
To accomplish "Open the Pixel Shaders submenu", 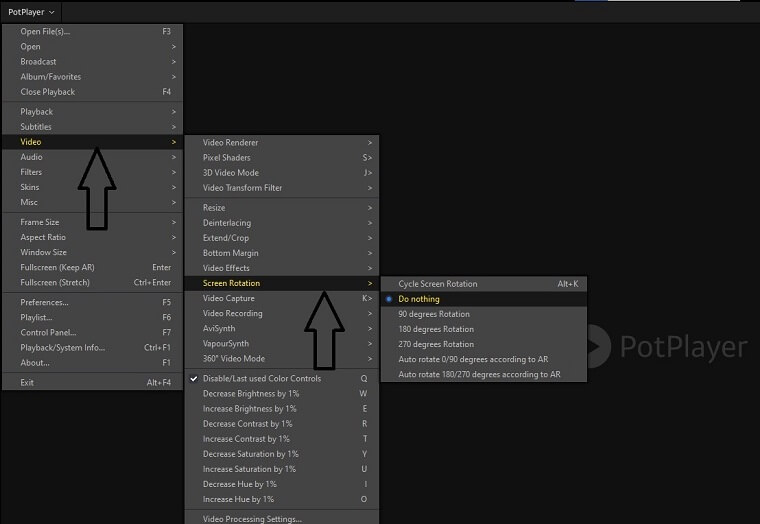I will click(282, 158).
